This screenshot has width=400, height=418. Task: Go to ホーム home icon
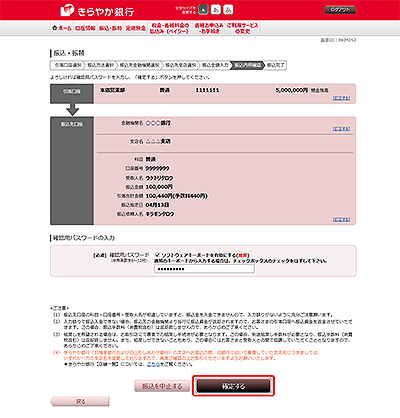pos(62,28)
